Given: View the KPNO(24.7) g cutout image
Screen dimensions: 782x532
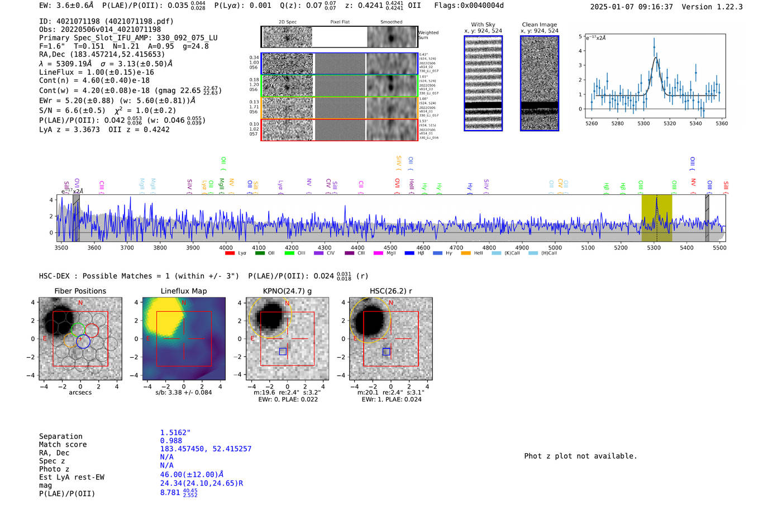Looking at the screenshot, I should pos(288,339).
